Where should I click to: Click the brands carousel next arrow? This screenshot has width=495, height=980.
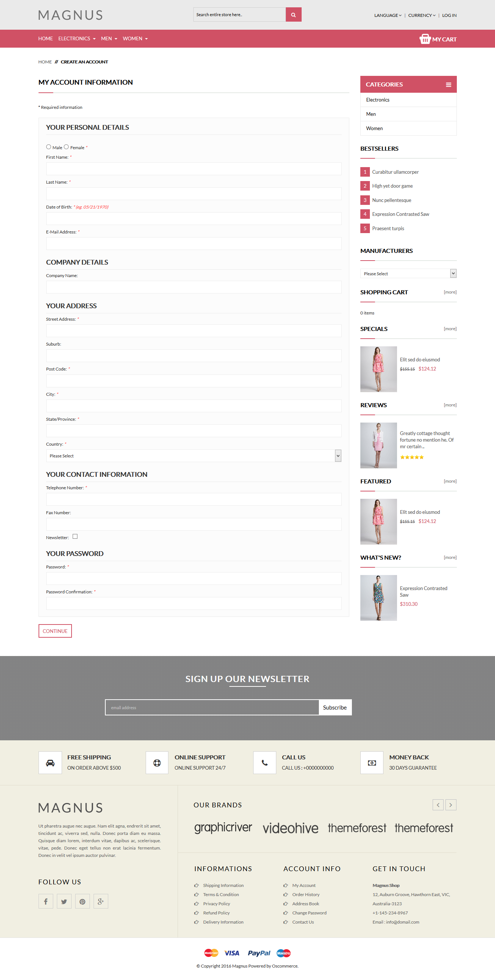451,804
